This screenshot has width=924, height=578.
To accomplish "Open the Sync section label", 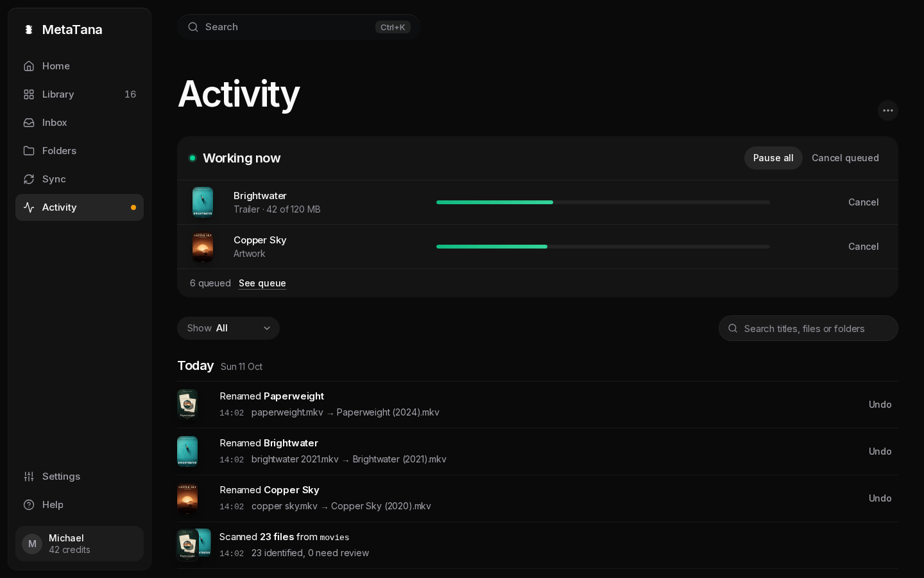I will coord(54,179).
